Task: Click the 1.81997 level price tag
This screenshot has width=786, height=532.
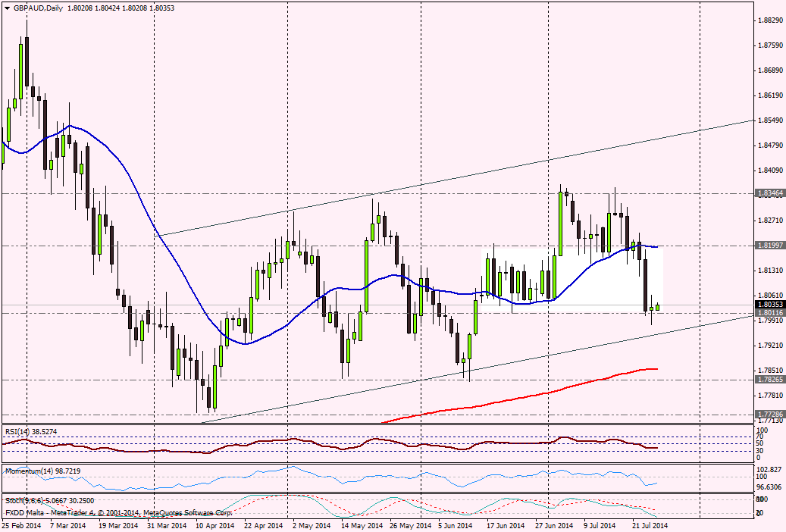Action: [769, 246]
